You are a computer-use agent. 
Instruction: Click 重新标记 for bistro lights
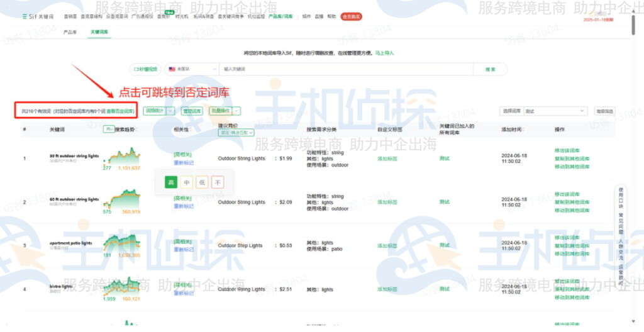[183, 294]
